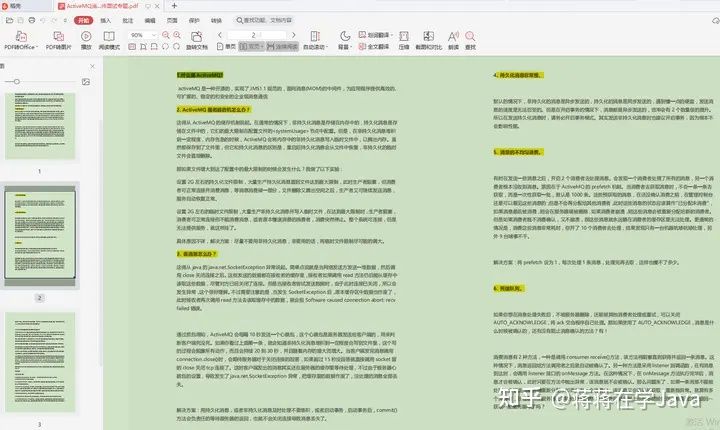Click the 查找 find tool
This screenshot has width=720, height=430.
click(x=470, y=40)
